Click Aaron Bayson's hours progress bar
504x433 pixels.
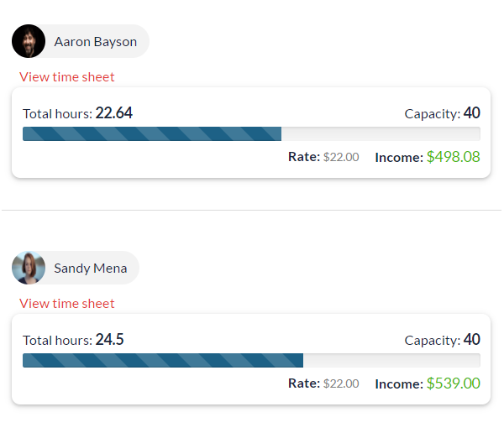[152, 134]
